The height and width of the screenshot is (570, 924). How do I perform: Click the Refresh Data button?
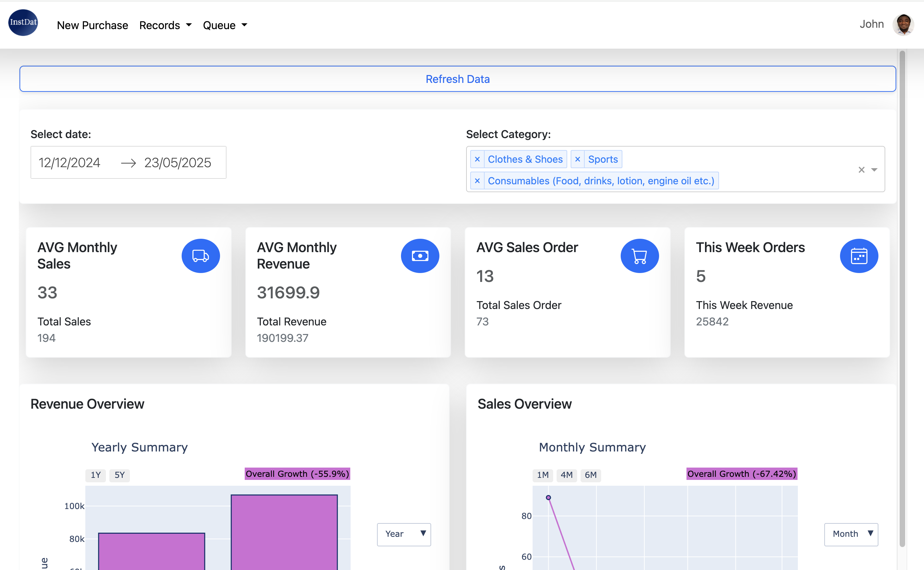[458, 79]
